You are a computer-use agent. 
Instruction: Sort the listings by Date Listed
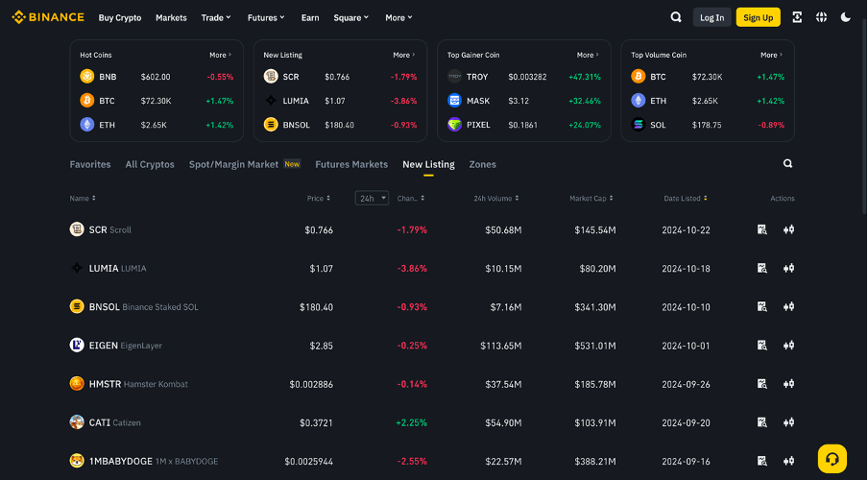685,199
